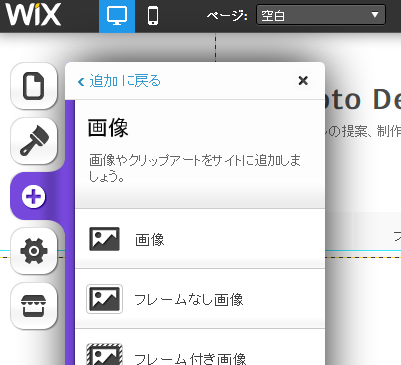Click the ページ: label in top bar
The image size is (401, 365).
227,15
